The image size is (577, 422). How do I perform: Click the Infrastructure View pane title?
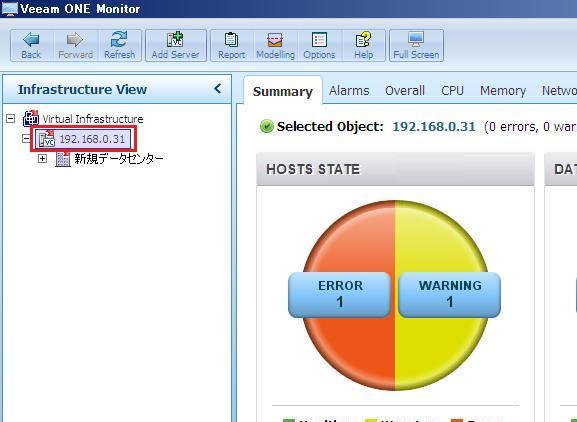82,89
